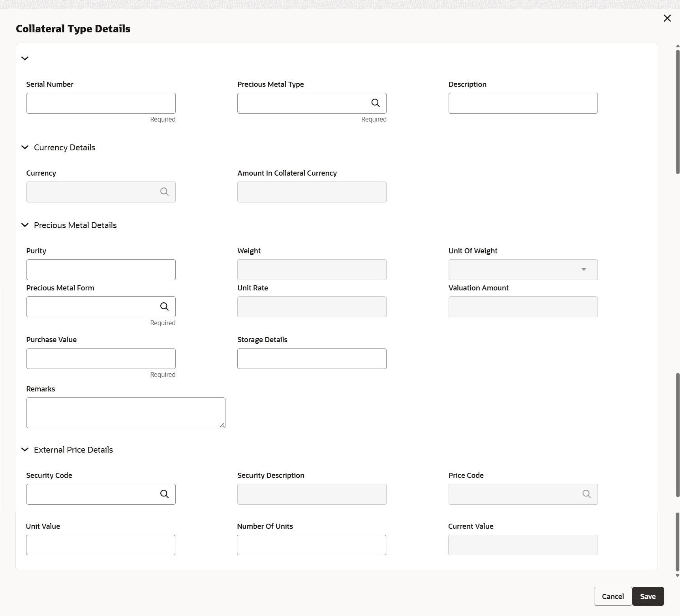Open the Precious Metal Form search icon

(x=164, y=307)
